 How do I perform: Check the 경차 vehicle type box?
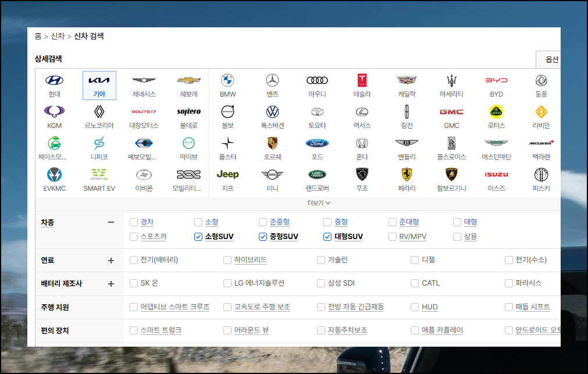134,222
